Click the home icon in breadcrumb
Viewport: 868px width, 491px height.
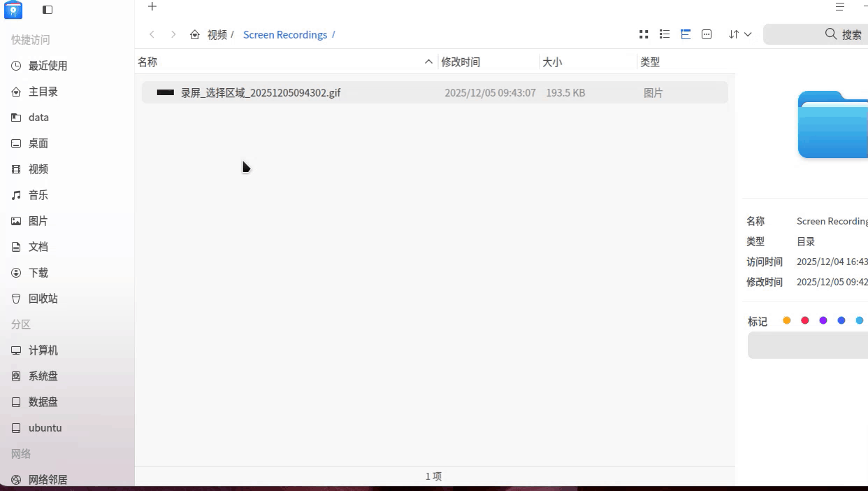tap(195, 34)
